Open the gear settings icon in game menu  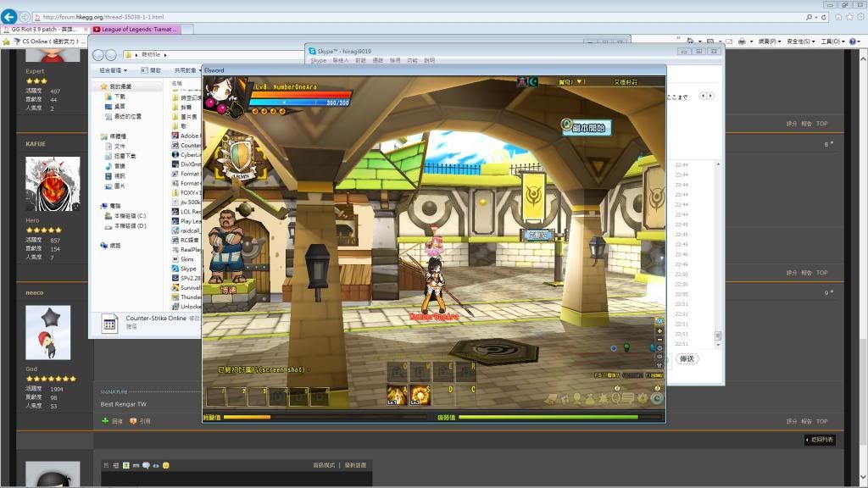coord(643,398)
